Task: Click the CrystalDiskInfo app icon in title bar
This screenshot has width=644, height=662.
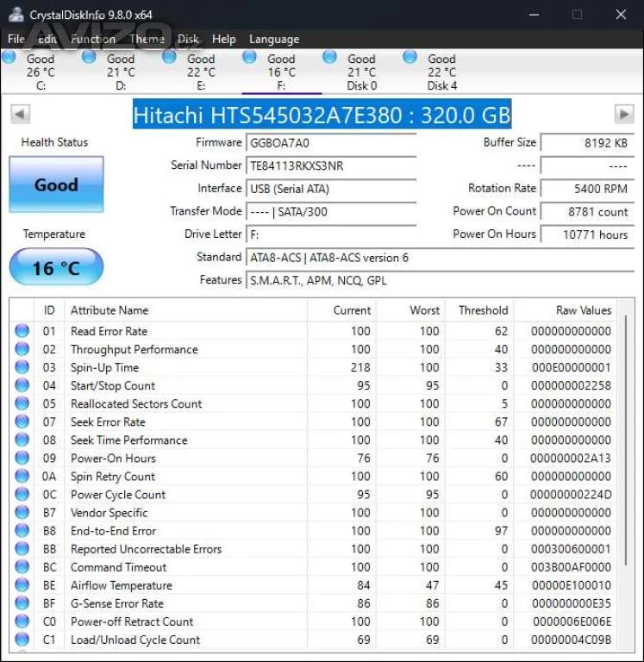Action: [x=16, y=14]
